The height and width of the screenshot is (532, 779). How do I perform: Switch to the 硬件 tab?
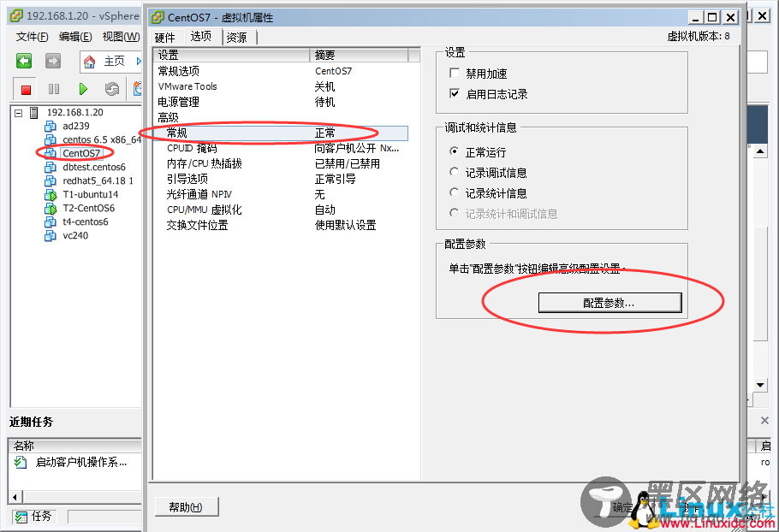click(165, 38)
